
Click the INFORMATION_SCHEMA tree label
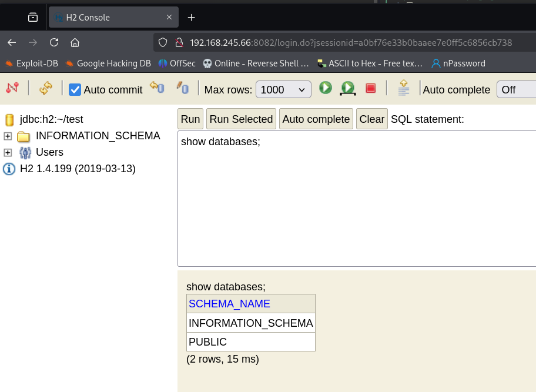[x=98, y=136]
